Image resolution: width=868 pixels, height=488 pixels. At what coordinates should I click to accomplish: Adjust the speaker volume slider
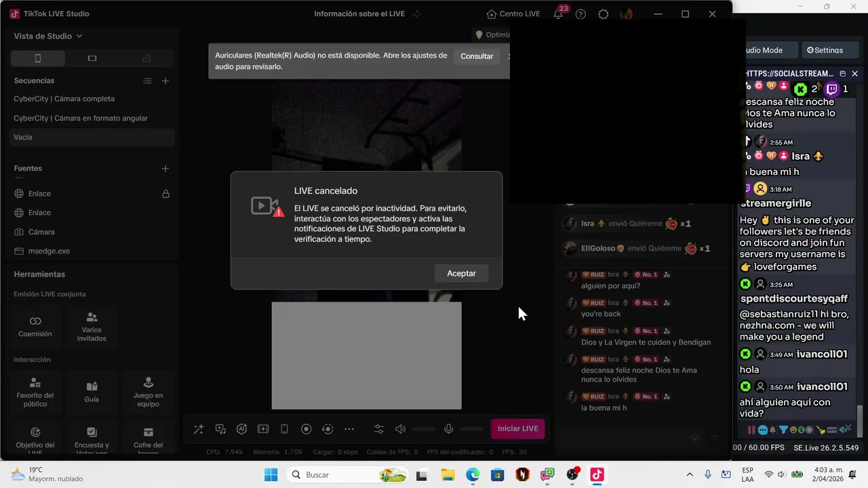point(424,429)
